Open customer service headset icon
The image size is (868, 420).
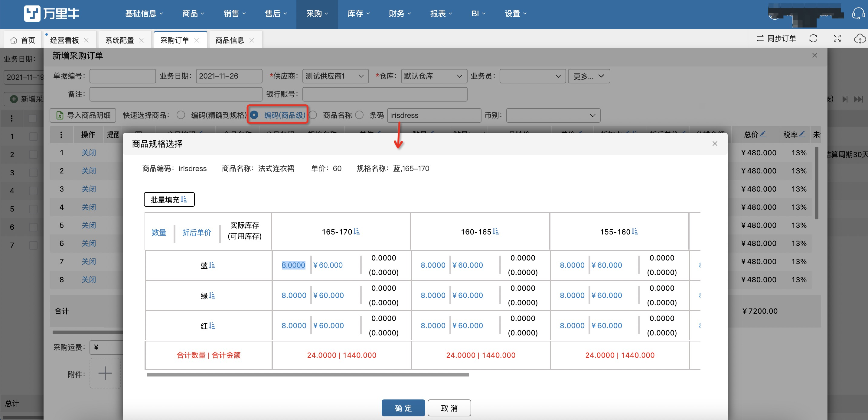point(858,14)
